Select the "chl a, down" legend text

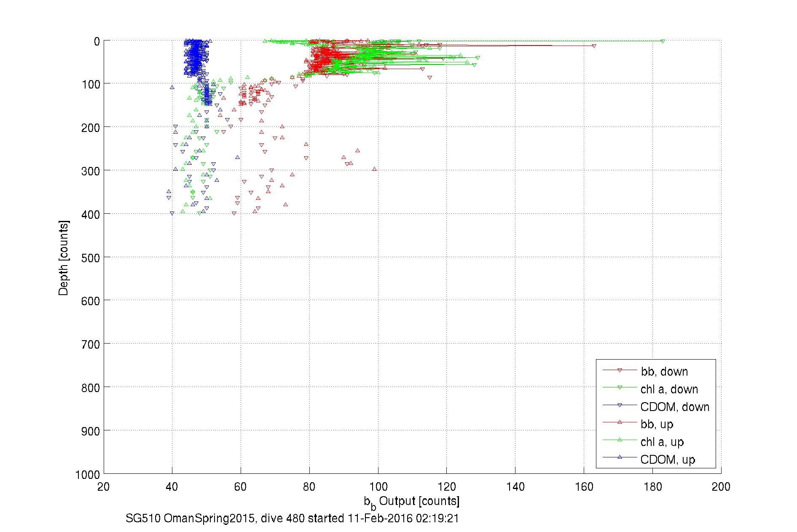pos(669,389)
